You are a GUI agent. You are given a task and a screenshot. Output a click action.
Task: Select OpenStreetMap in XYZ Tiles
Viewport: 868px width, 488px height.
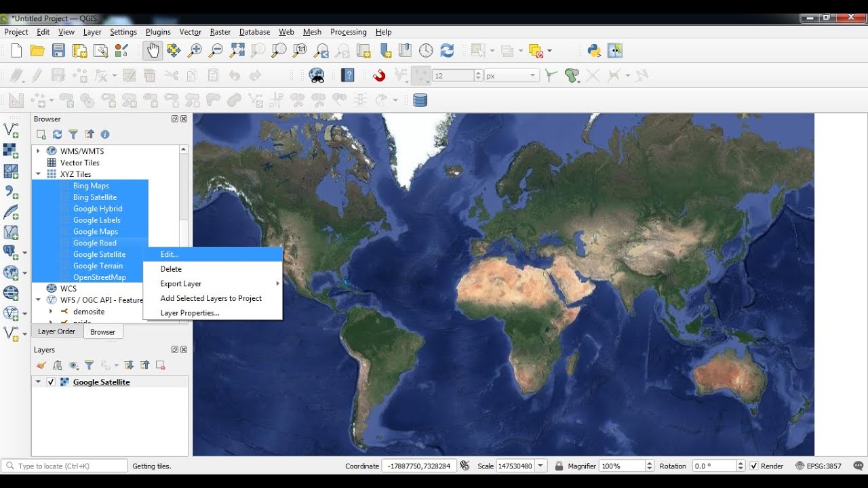tap(100, 277)
